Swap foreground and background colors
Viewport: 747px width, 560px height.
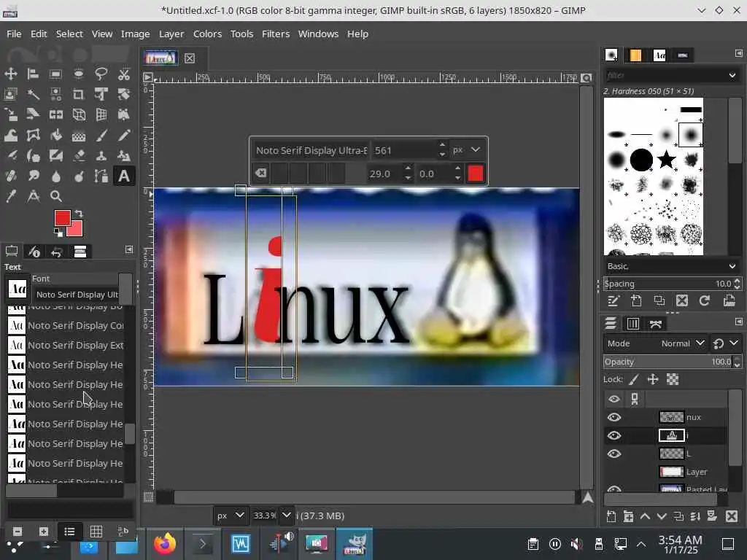tap(79, 214)
